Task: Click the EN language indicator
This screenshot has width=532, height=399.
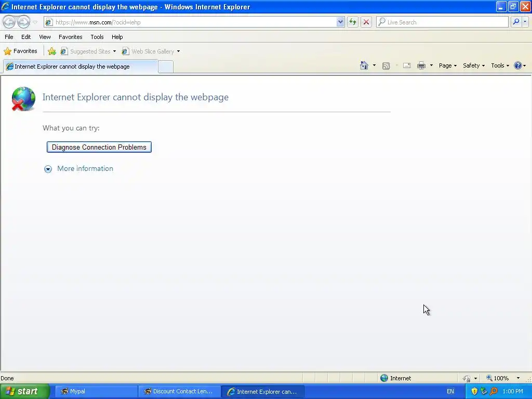Action: click(450, 391)
